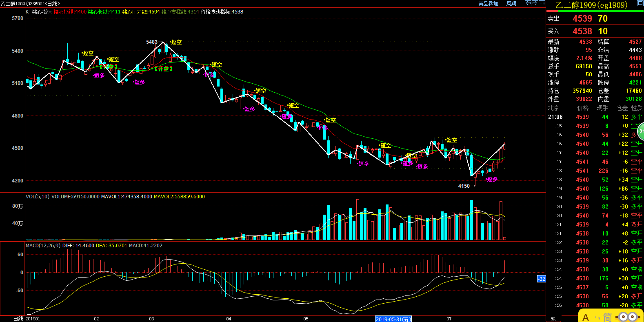Click the 乙二醇1909 (023609)<日线> chart title
644x322 pixels.
pyautogui.click(x=30, y=4)
